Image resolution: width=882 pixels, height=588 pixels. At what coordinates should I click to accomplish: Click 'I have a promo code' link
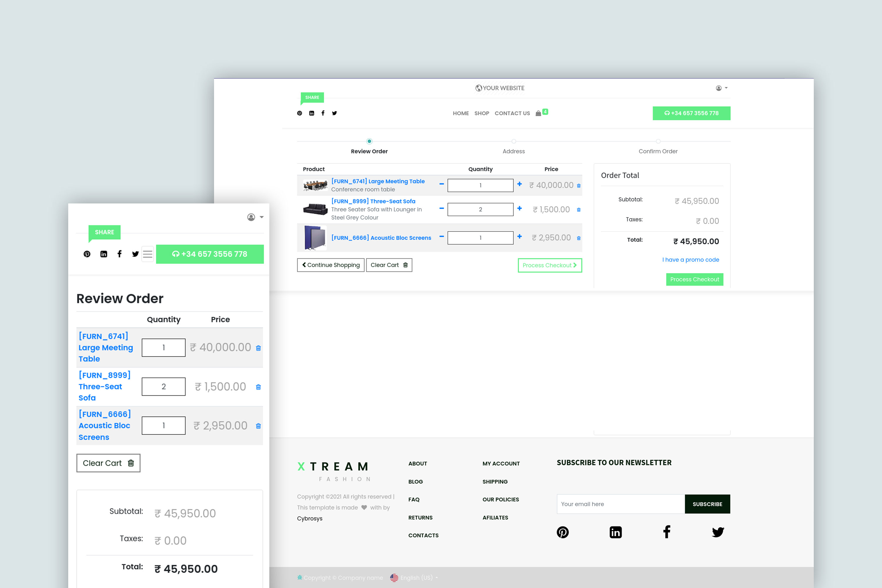(x=690, y=260)
